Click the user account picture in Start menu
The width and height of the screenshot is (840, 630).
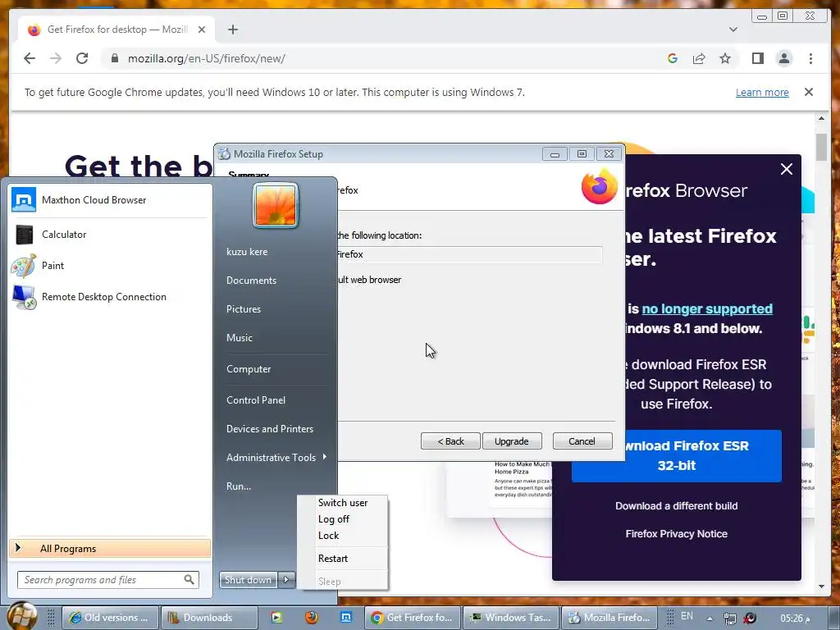[276, 206]
